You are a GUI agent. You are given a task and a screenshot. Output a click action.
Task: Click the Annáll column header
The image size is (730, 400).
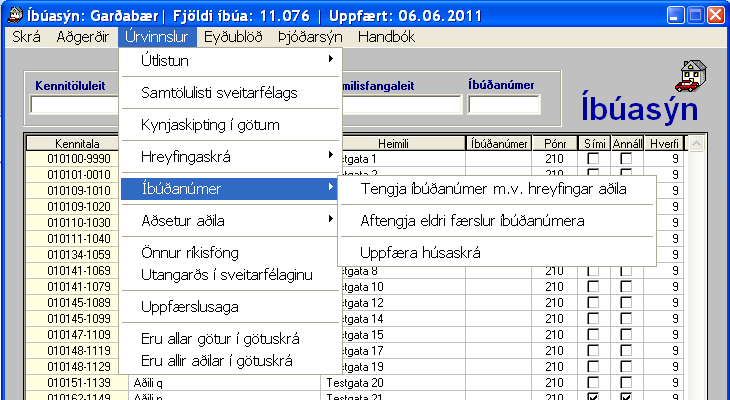click(627, 143)
